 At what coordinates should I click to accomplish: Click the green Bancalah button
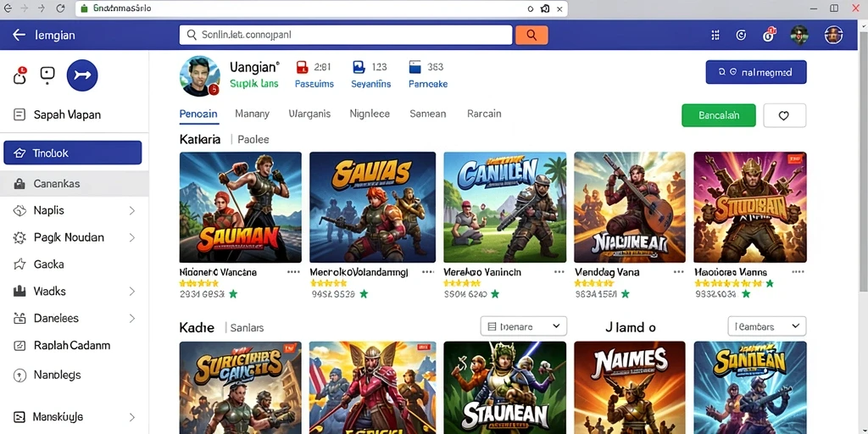[x=719, y=115]
